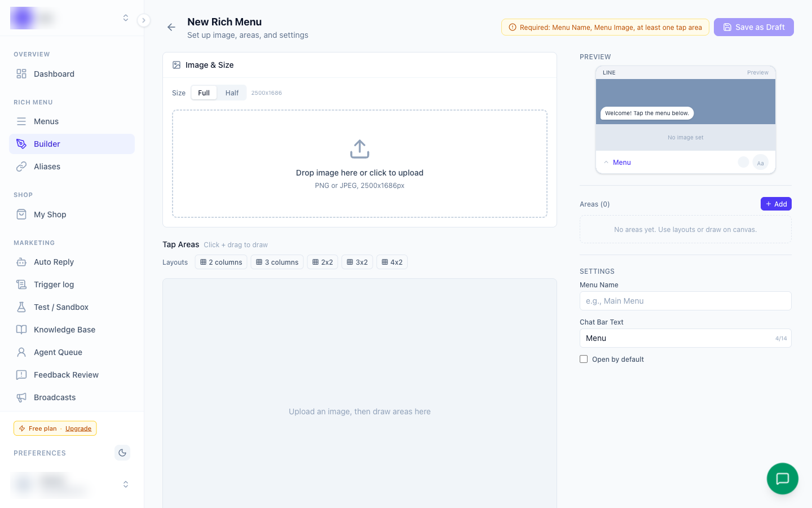Open the Dashboard page
The height and width of the screenshot is (508, 812).
tap(72, 74)
